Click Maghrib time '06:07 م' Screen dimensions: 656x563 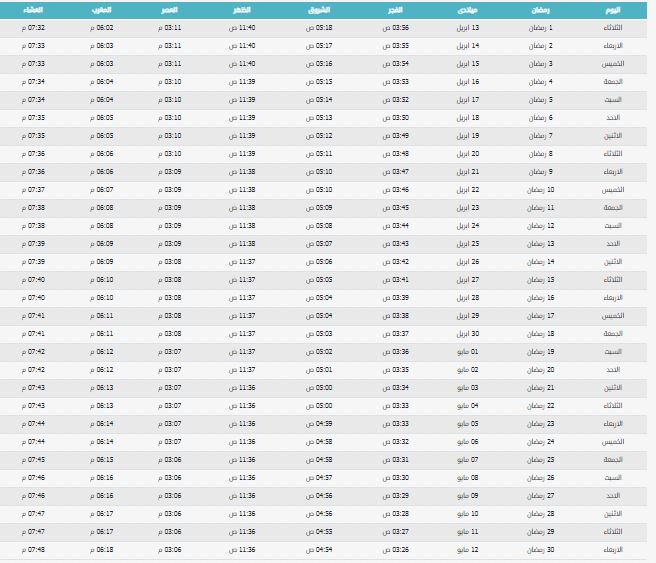click(x=101, y=190)
